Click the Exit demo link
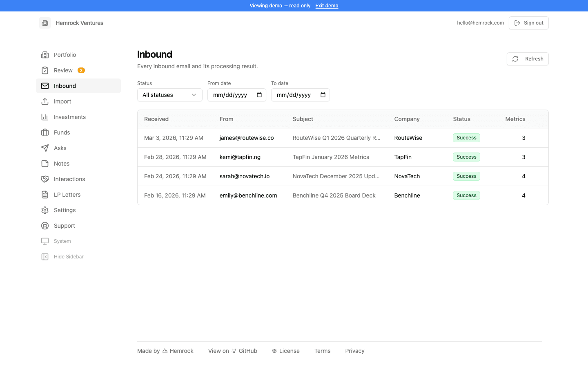588x368 pixels. click(327, 6)
